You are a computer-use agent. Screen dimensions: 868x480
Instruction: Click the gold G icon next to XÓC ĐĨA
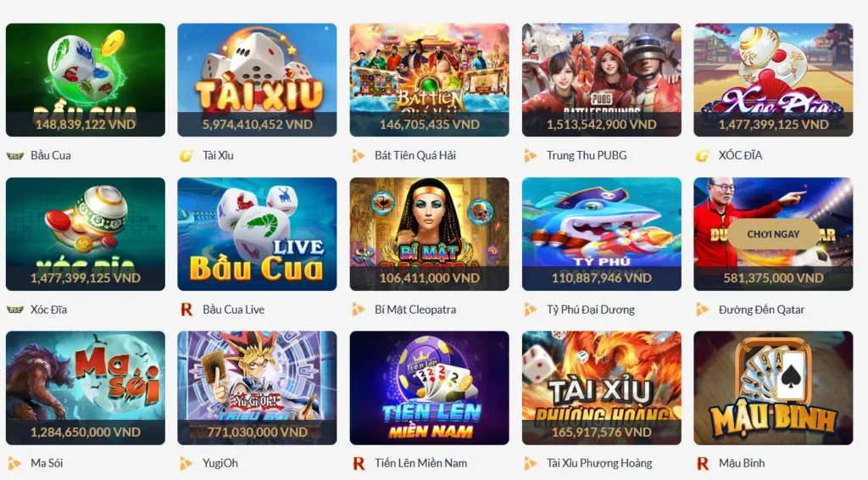pyautogui.click(x=703, y=156)
